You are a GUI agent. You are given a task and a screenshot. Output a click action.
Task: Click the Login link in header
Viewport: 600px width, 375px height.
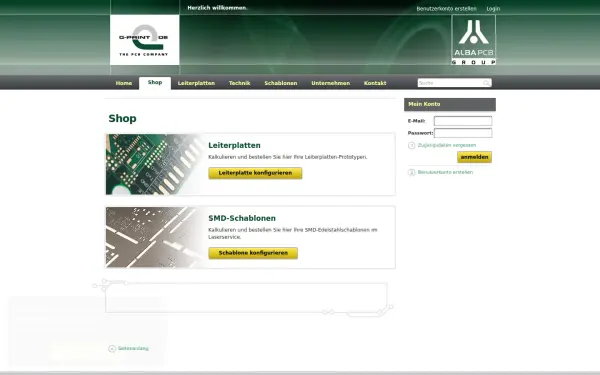[493, 8]
